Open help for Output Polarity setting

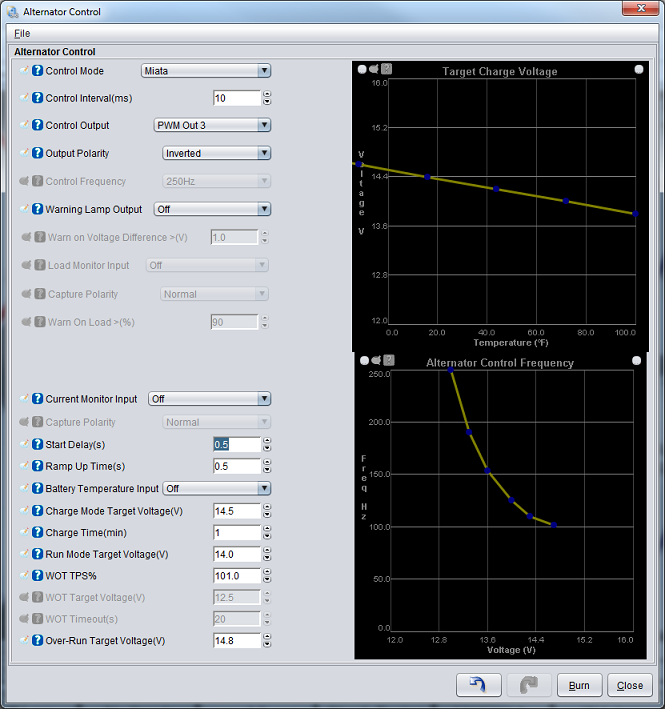[x=38, y=154]
